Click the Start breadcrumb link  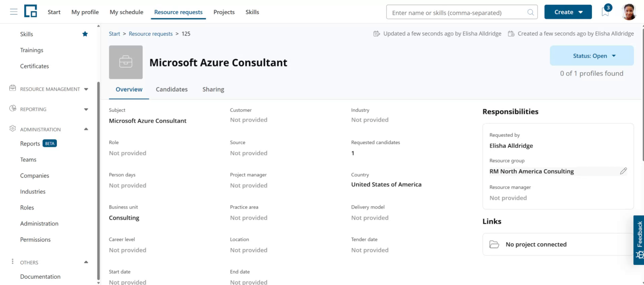click(x=114, y=34)
